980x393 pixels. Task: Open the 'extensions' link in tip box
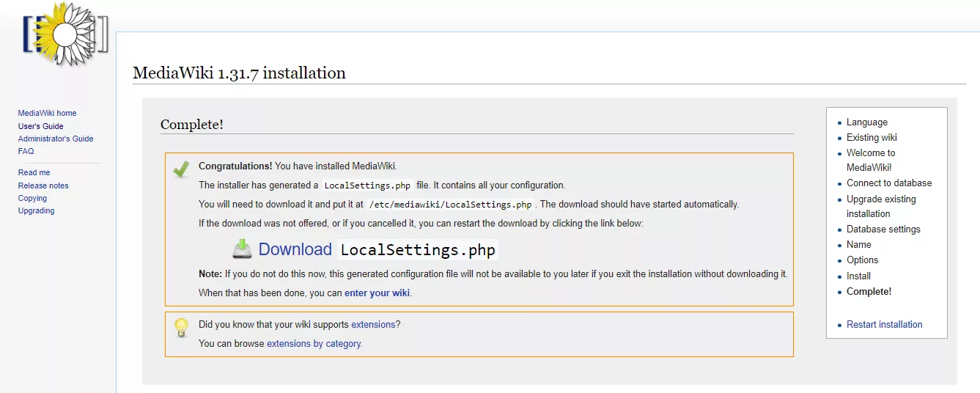373,324
